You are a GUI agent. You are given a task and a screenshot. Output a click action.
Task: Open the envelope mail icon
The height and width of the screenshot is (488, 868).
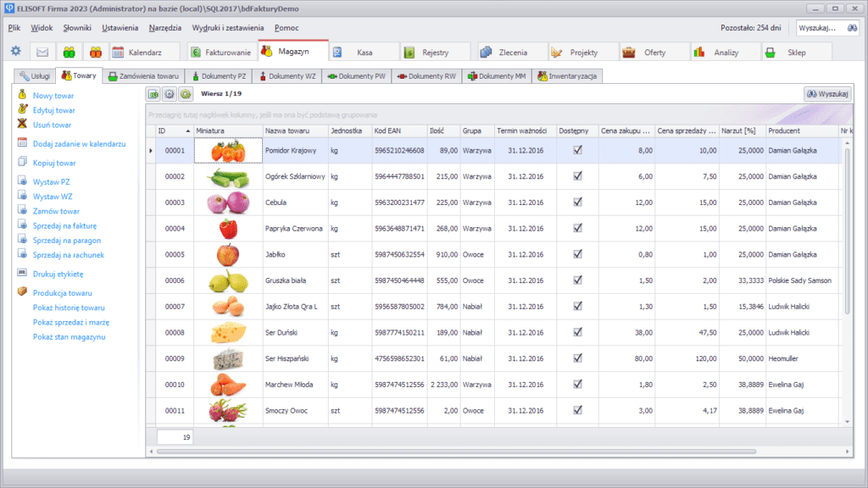pos(42,52)
